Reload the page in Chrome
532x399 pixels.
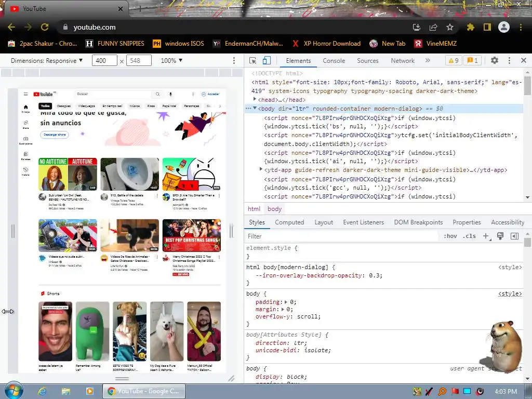45,27
